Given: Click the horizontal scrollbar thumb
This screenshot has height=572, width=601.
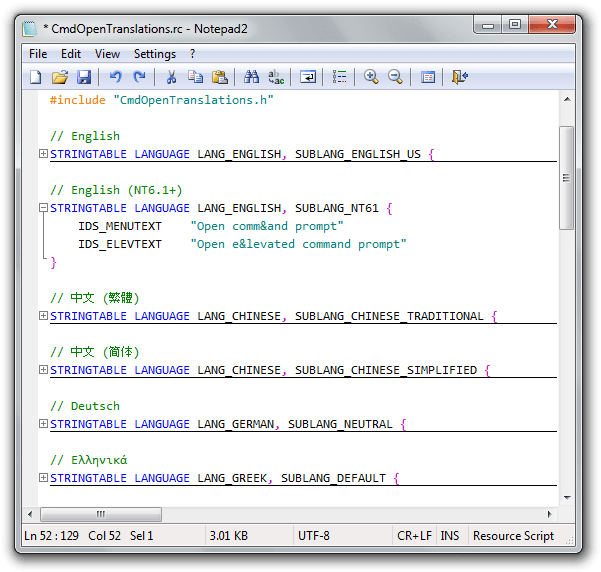Looking at the screenshot, I should click(101, 514).
